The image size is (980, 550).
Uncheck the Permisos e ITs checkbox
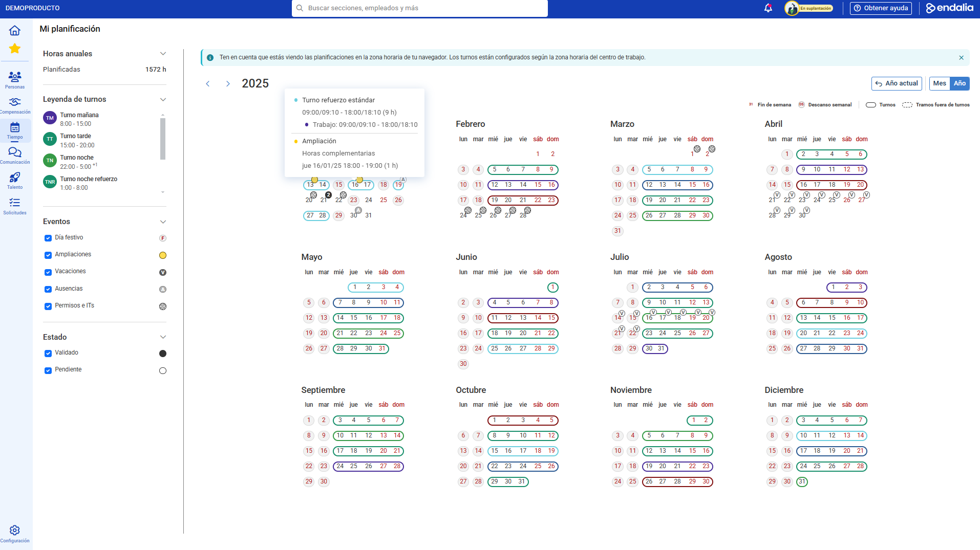[48, 306]
